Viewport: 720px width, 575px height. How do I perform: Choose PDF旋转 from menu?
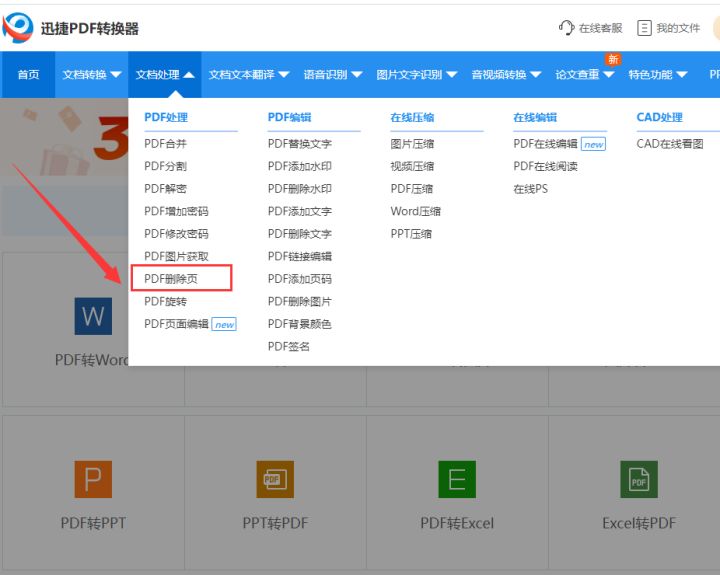(x=165, y=301)
